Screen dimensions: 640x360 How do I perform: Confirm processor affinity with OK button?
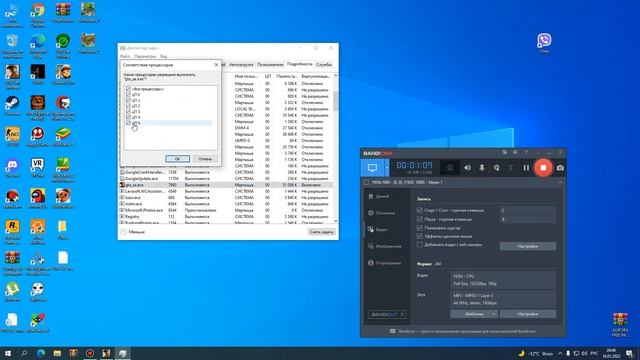pos(178,159)
